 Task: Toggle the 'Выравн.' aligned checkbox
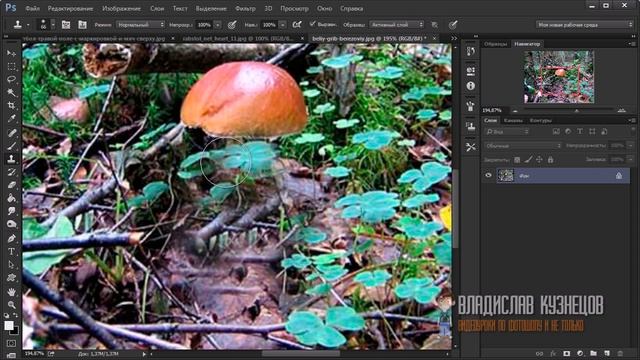coord(313,24)
